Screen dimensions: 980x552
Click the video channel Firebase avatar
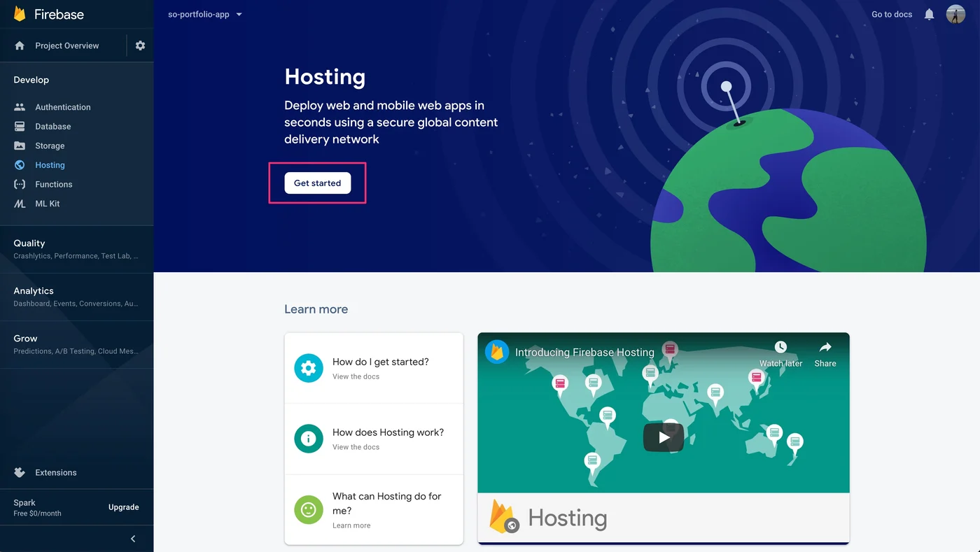point(497,351)
